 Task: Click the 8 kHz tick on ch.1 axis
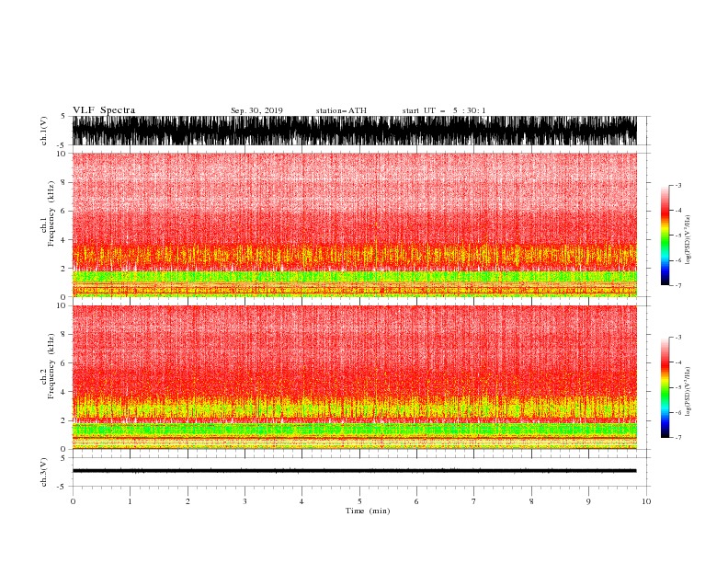coord(63,182)
